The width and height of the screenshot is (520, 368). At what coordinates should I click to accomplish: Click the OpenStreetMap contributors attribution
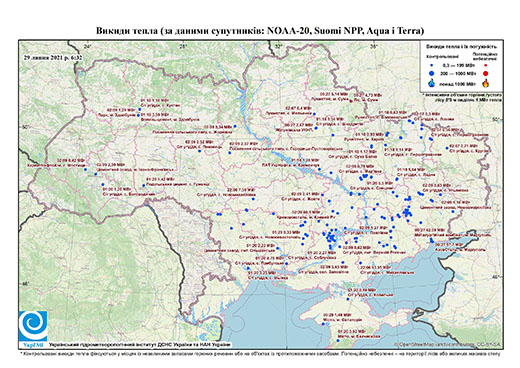click(448, 344)
